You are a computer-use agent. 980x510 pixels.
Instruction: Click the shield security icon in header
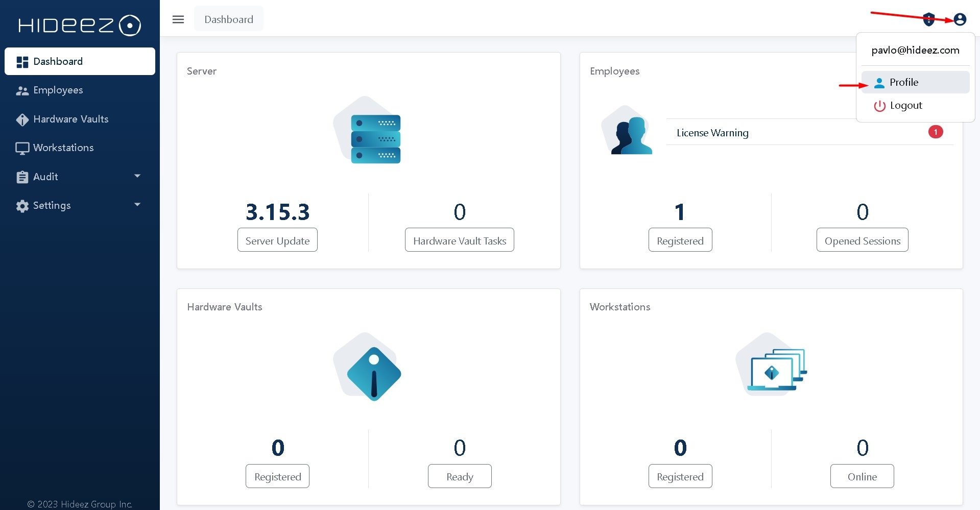coord(928,20)
